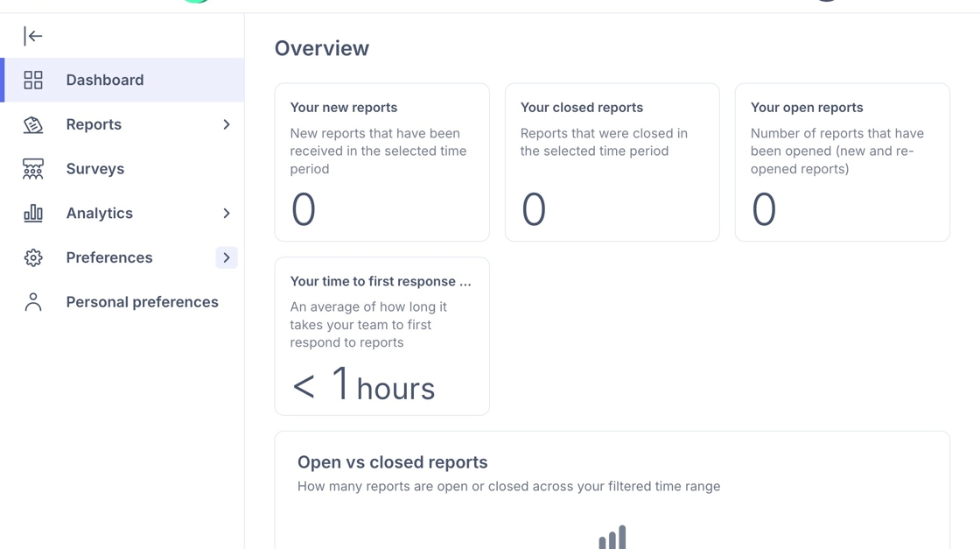Click the bar chart icon in Open vs closed reports

pyautogui.click(x=612, y=537)
